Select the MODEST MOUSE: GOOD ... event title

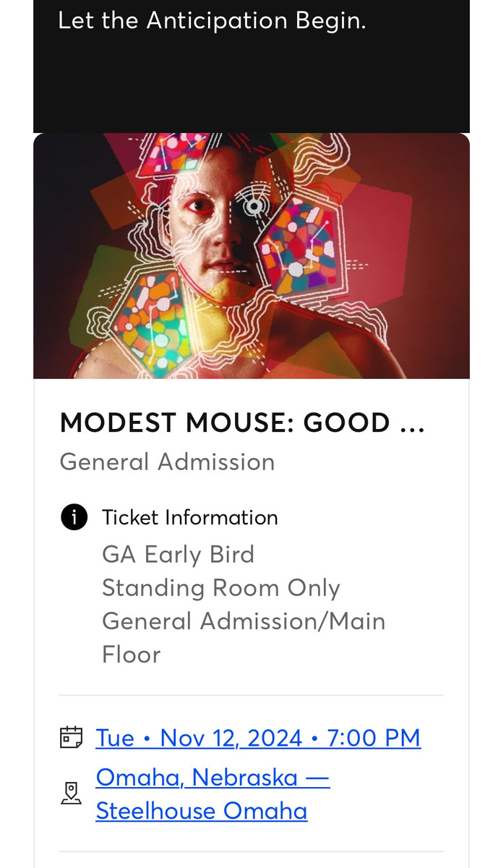pos(242,422)
